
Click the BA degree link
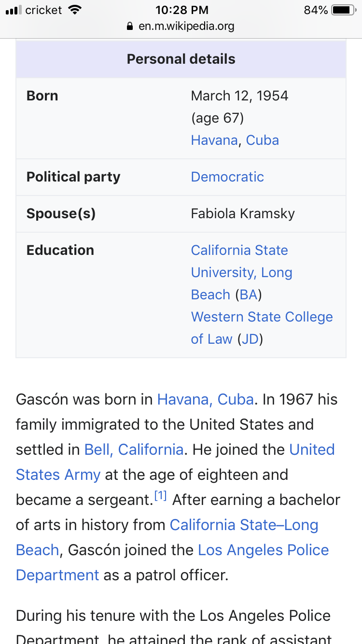(x=249, y=294)
